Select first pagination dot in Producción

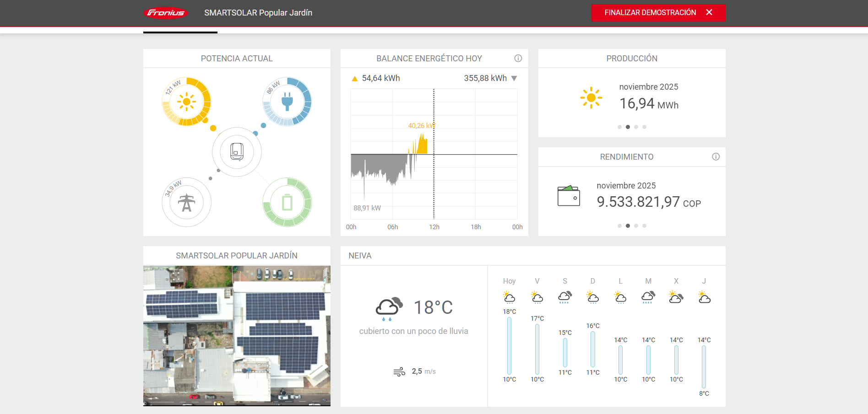click(x=619, y=127)
